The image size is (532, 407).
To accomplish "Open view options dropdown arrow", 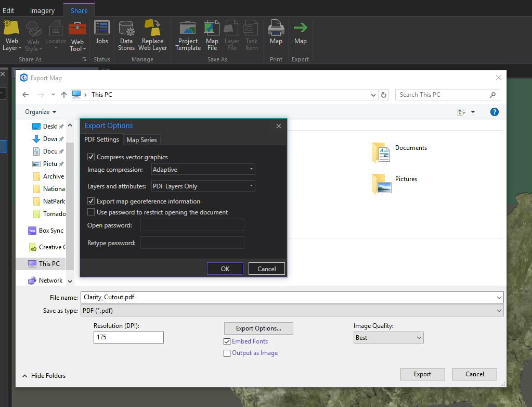I will (x=473, y=112).
